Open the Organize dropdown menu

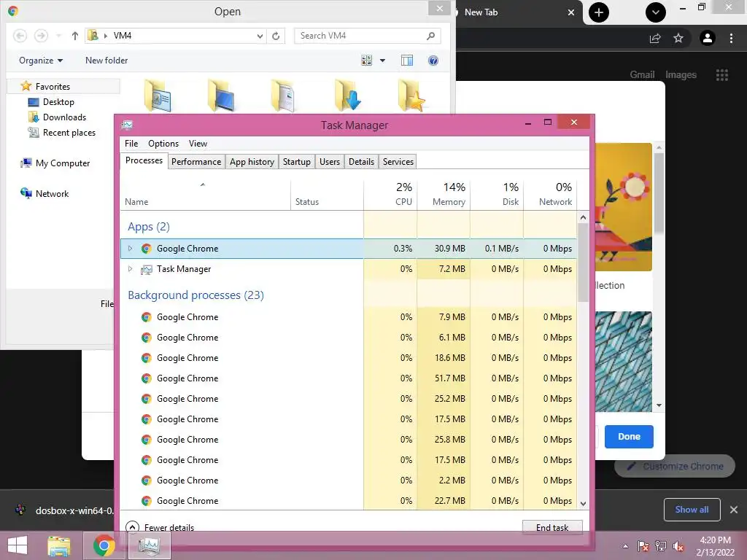tap(41, 61)
